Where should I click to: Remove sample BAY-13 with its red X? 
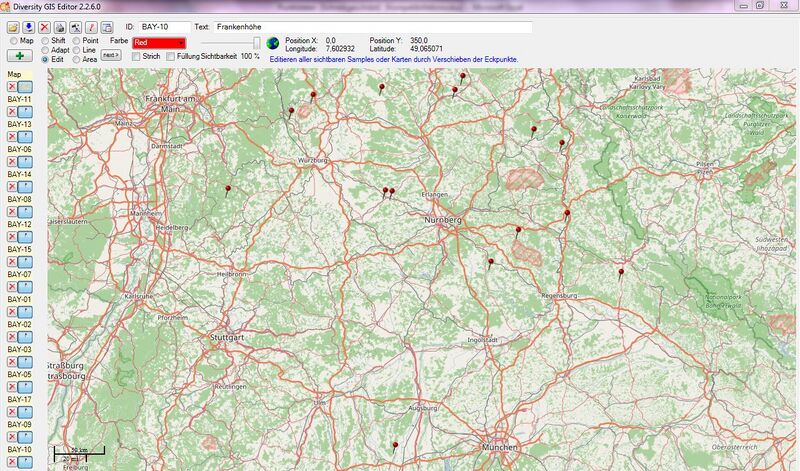[12, 137]
